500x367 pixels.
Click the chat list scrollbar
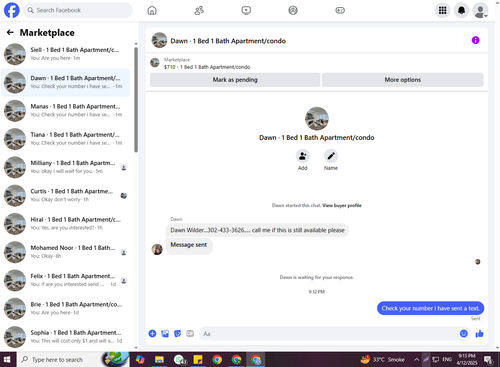136,100
